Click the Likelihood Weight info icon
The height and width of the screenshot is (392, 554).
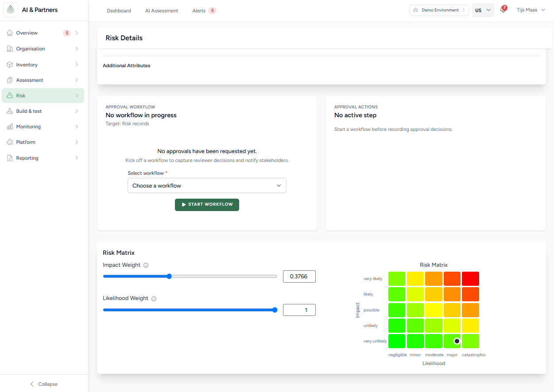point(154,299)
